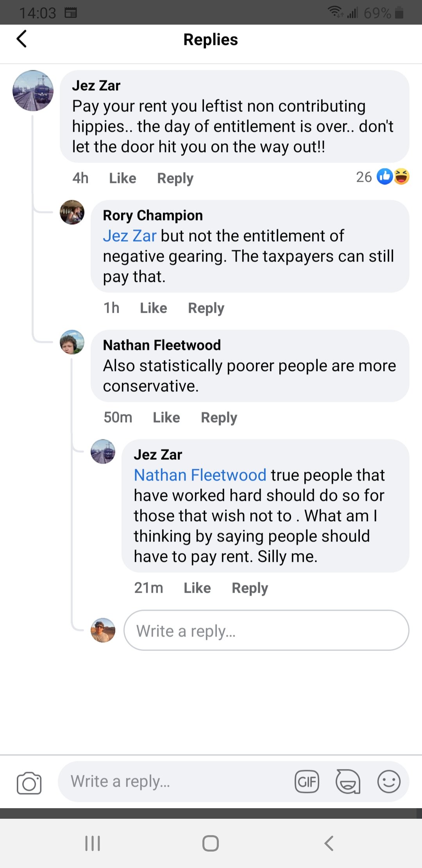The width and height of the screenshot is (422, 868).
Task: Reply to Rory Champion's comment
Action: pyautogui.click(x=206, y=308)
